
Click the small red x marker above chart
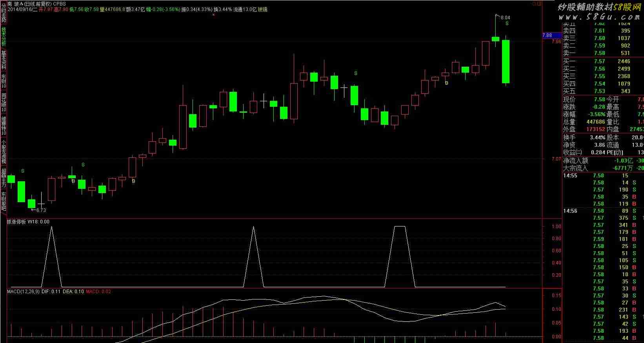(213, 15)
